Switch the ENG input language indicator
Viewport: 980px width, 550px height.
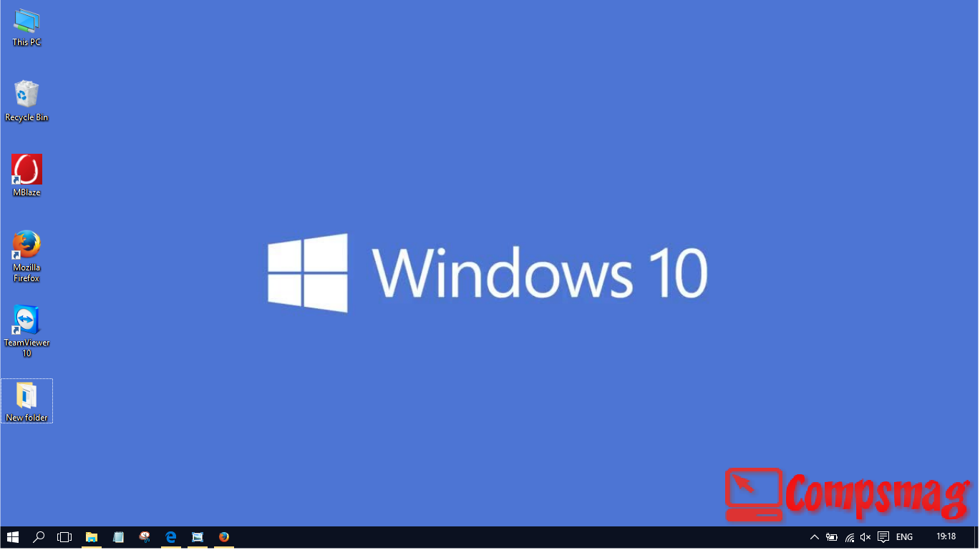click(904, 537)
